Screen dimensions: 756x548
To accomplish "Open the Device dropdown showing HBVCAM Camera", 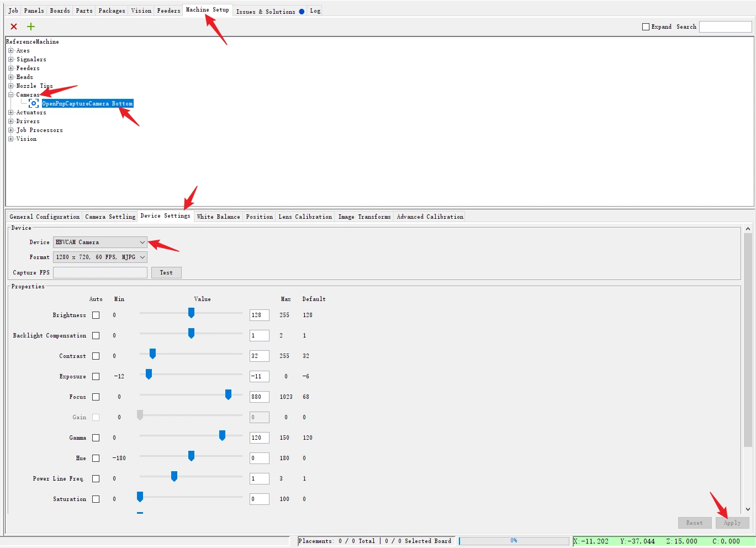I will (100, 242).
